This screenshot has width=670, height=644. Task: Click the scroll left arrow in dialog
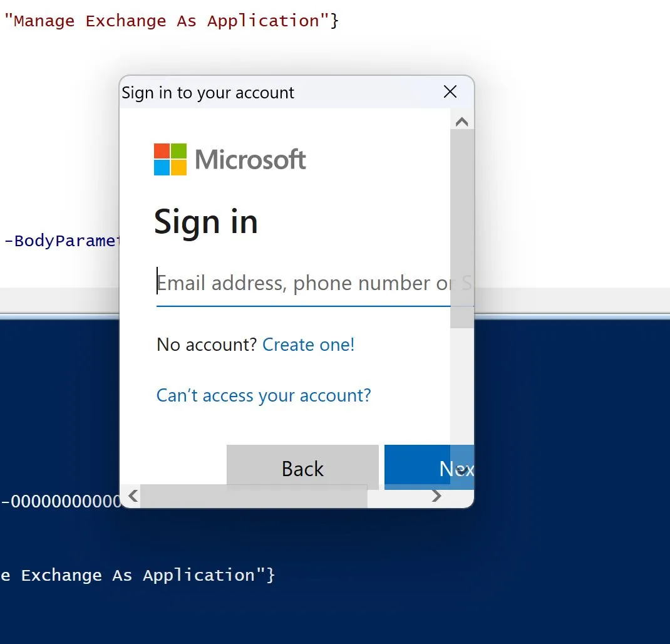point(133,496)
